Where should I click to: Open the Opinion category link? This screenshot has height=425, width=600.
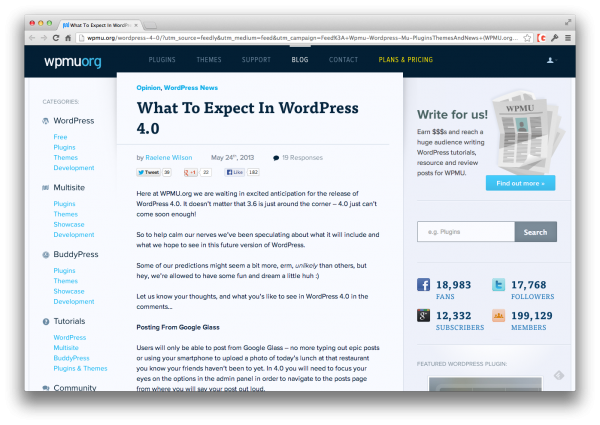(148, 88)
